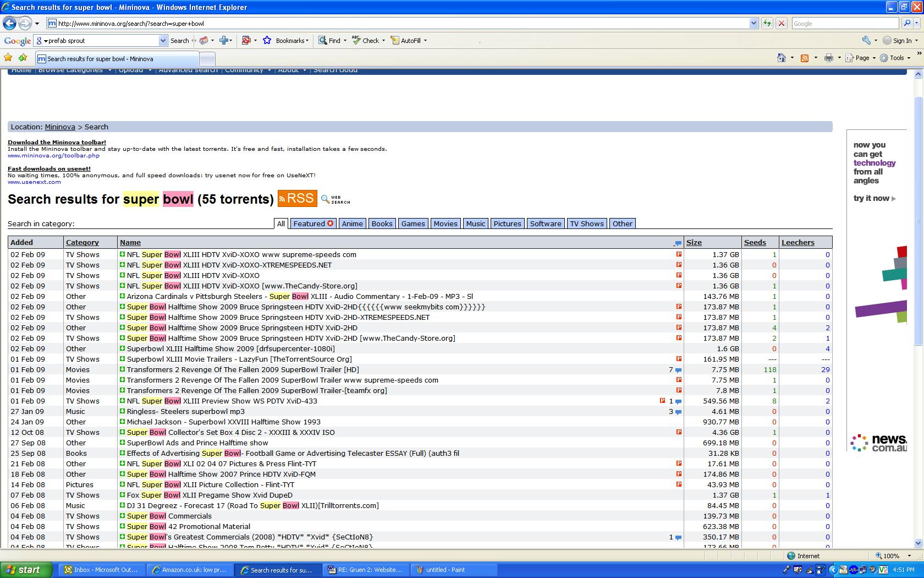Open the Amazon.co.uk taskbar window
This screenshot has width=924, height=578.
tap(189, 570)
